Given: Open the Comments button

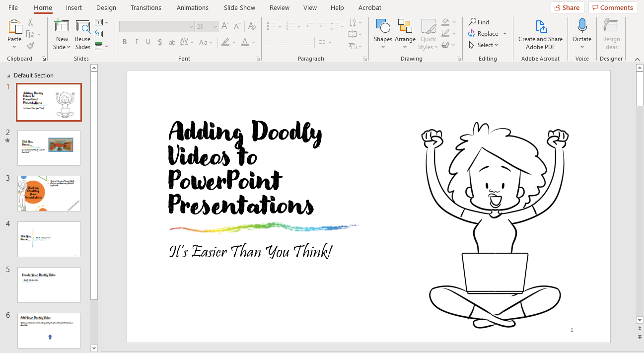Looking at the screenshot, I should [613, 7].
